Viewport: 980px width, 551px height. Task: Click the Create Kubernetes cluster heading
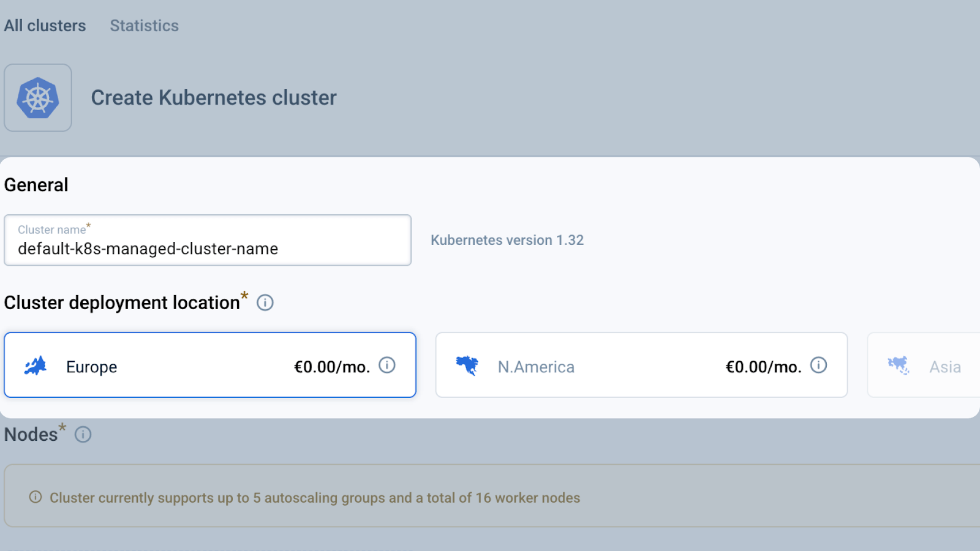[x=214, y=98]
